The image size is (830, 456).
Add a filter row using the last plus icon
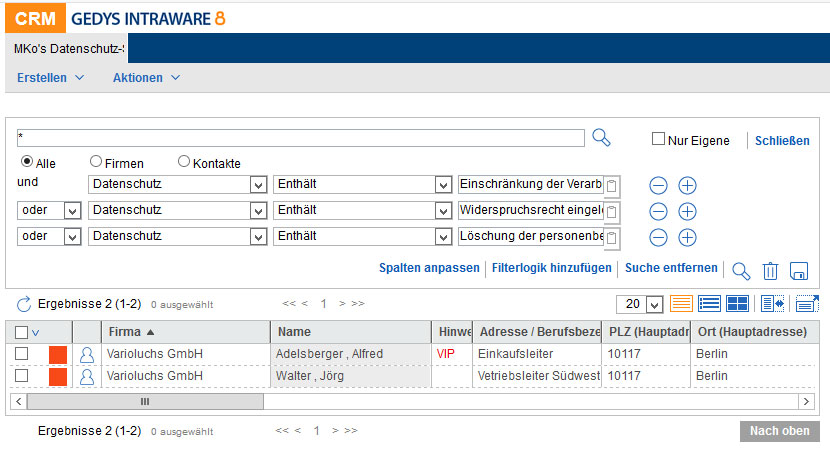687,237
